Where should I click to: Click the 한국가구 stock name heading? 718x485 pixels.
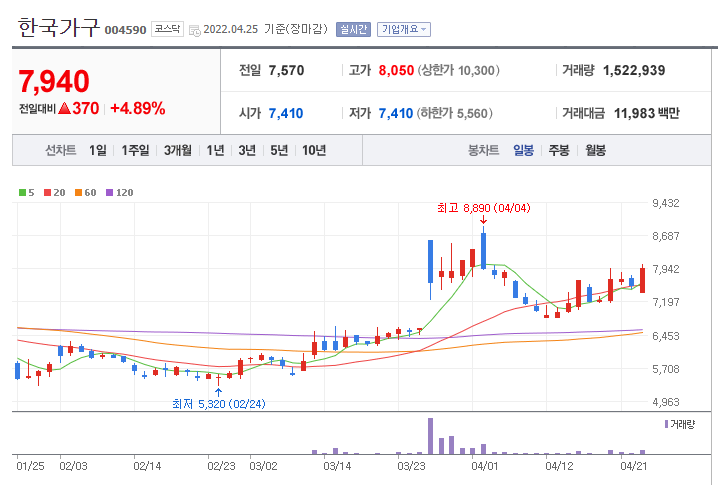pyautogui.click(x=58, y=27)
